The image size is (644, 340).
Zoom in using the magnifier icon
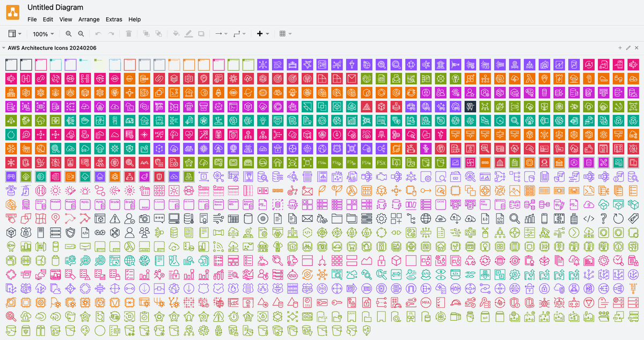[68, 33]
